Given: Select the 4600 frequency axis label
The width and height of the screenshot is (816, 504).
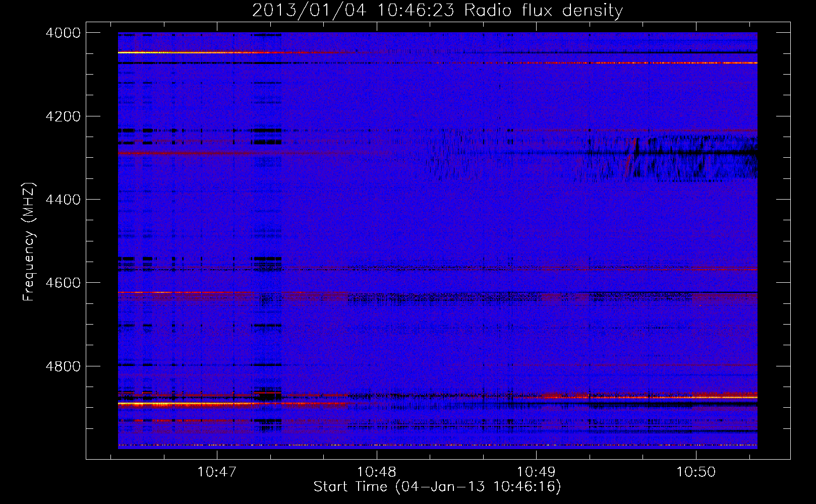Looking at the screenshot, I should [x=63, y=283].
